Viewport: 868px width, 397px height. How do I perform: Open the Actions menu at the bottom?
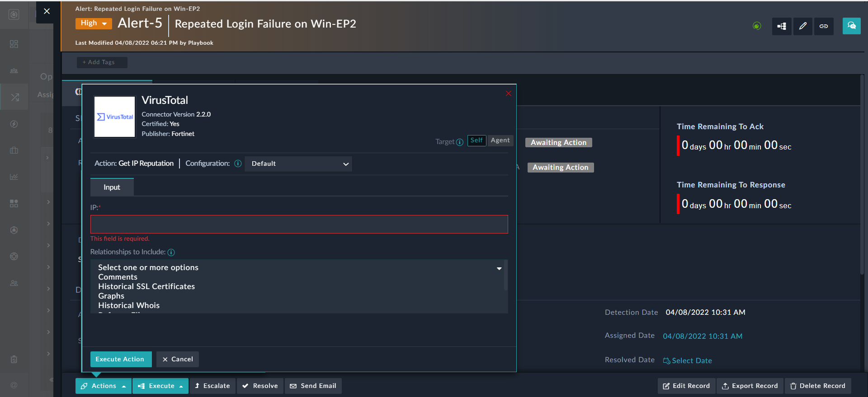[x=104, y=386]
